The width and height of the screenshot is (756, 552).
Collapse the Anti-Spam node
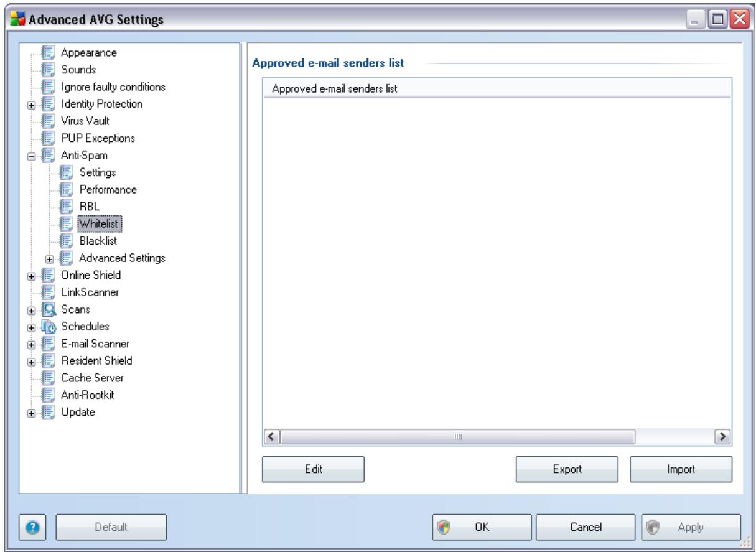point(30,156)
